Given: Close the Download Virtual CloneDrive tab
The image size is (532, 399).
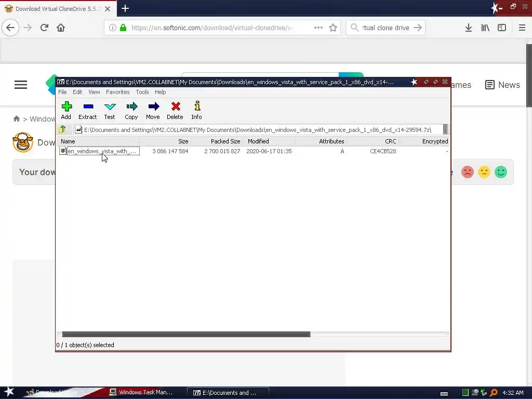Looking at the screenshot, I should coord(108,9).
